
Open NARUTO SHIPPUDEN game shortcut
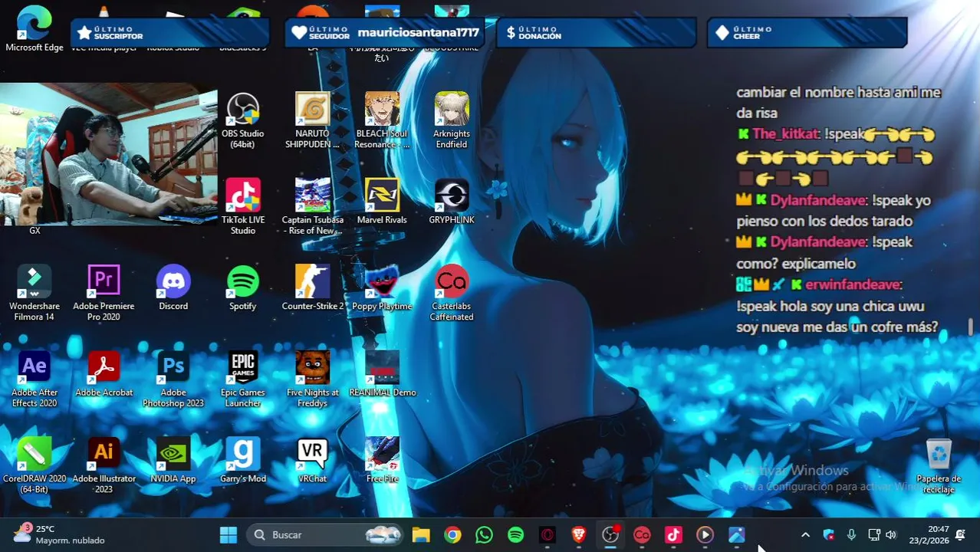(312, 121)
